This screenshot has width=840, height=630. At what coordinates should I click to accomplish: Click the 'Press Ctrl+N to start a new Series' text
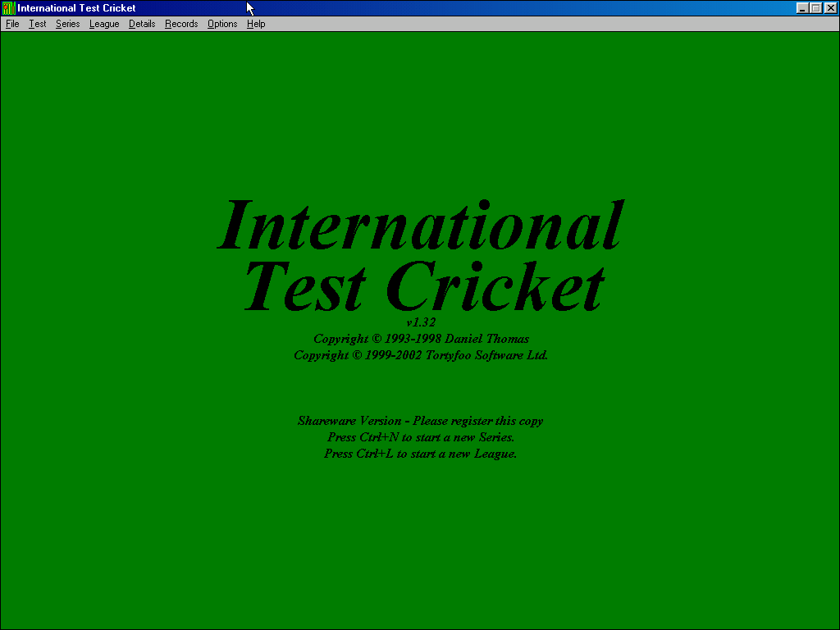(x=421, y=437)
